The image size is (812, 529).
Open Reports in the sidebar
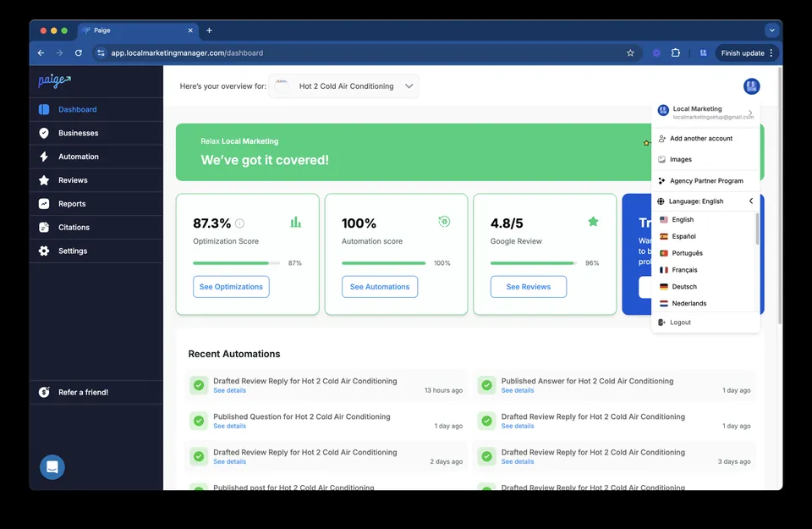pos(96,204)
